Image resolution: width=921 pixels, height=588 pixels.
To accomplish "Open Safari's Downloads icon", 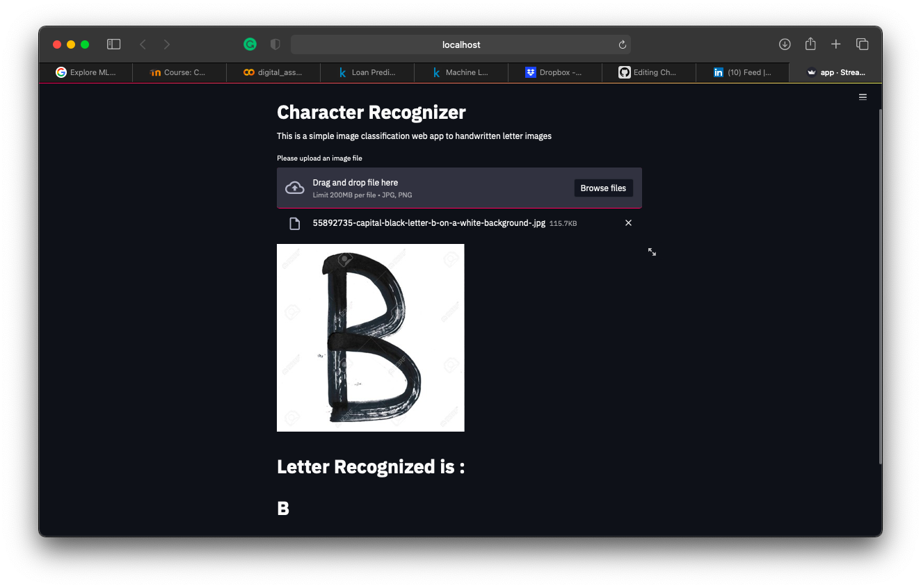I will [x=785, y=44].
